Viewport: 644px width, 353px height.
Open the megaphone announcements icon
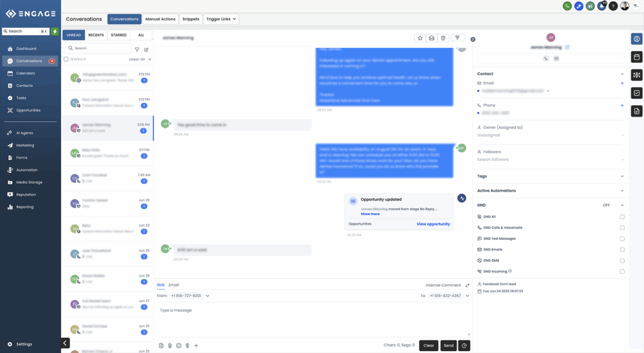click(590, 6)
